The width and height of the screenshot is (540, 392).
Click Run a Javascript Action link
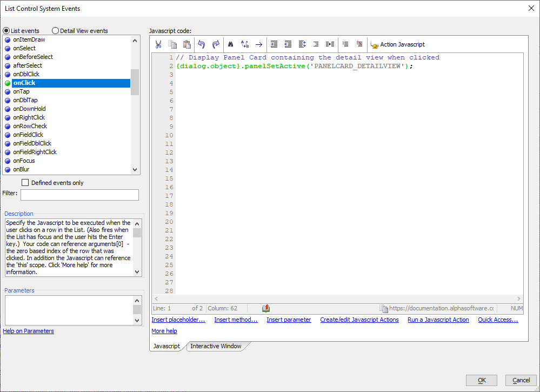(x=438, y=320)
